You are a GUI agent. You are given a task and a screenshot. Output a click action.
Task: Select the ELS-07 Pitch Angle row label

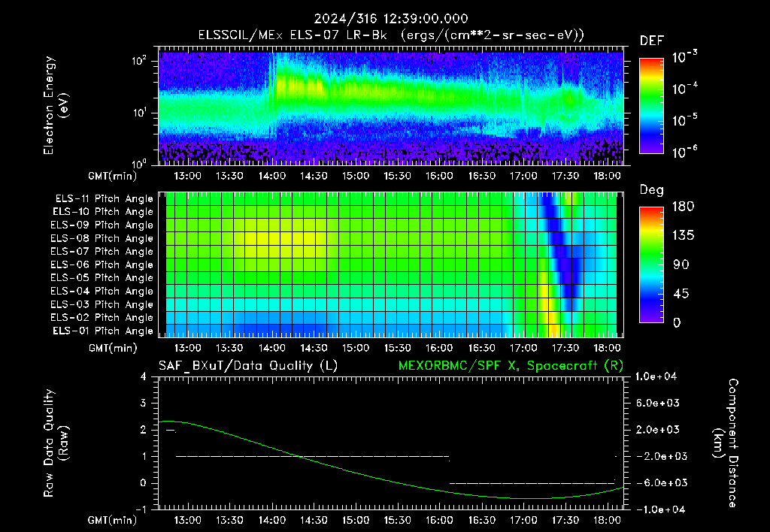pos(102,251)
